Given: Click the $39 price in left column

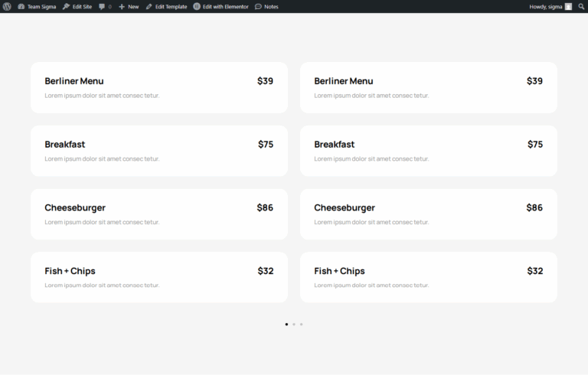Looking at the screenshot, I should (265, 81).
